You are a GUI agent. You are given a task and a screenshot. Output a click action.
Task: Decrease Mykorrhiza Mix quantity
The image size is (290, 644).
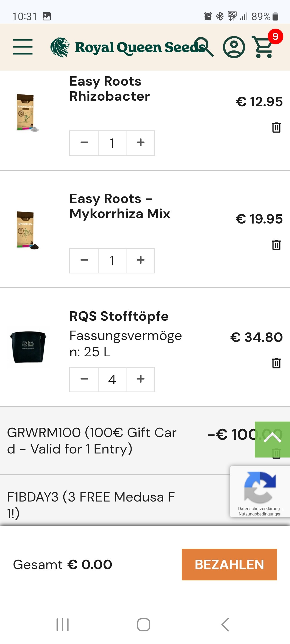(x=84, y=260)
